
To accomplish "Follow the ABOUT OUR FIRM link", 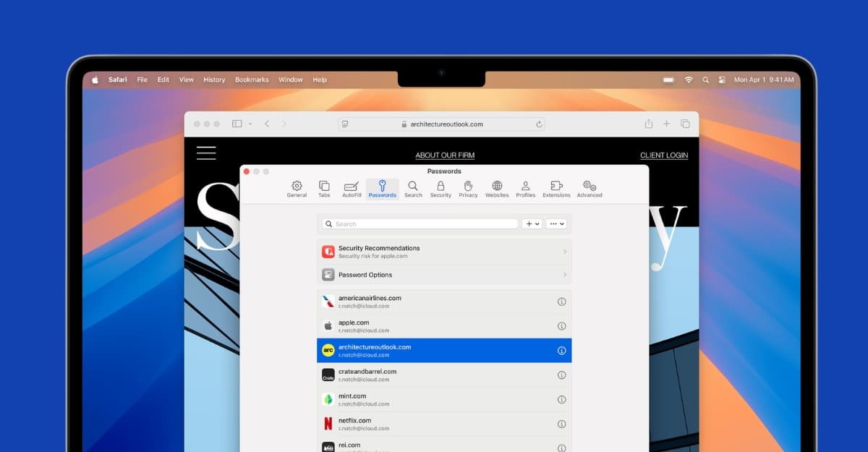I will point(445,155).
